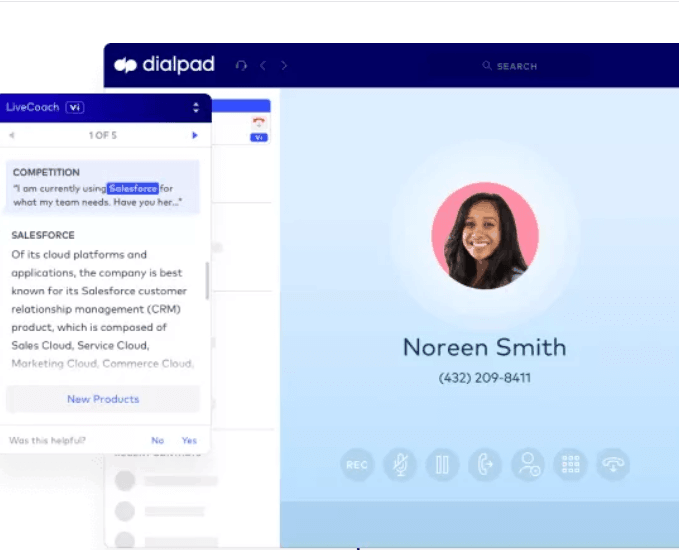Expand the LiveCoach panel with the up-down arrows
The image size is (679, 550).
(196, 107)
